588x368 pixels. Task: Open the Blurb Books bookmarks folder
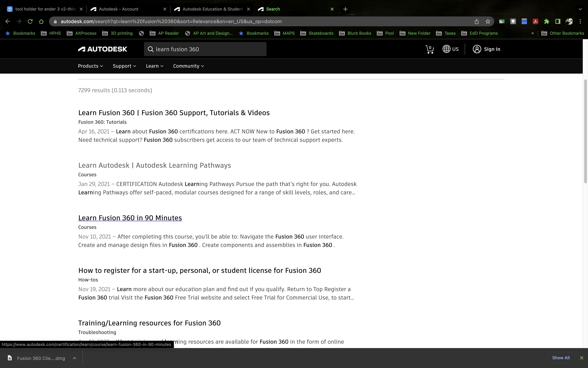355,33
